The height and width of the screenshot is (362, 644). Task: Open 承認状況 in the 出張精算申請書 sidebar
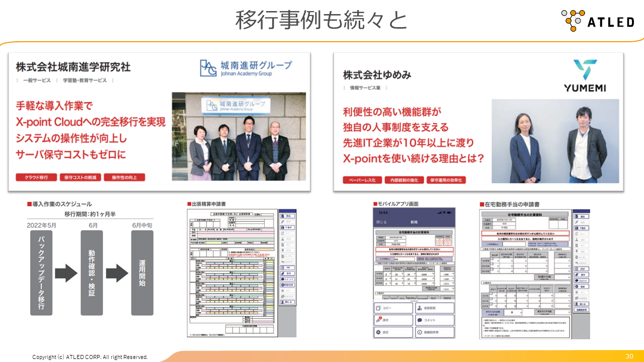[x=287, y=285]
